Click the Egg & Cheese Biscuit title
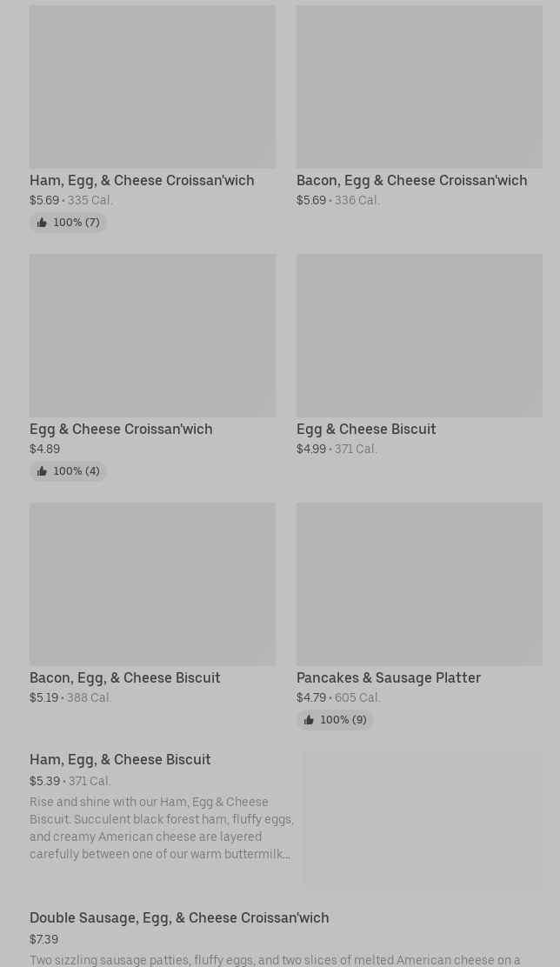This screenshot has width=560, height=967. point(366,429)
